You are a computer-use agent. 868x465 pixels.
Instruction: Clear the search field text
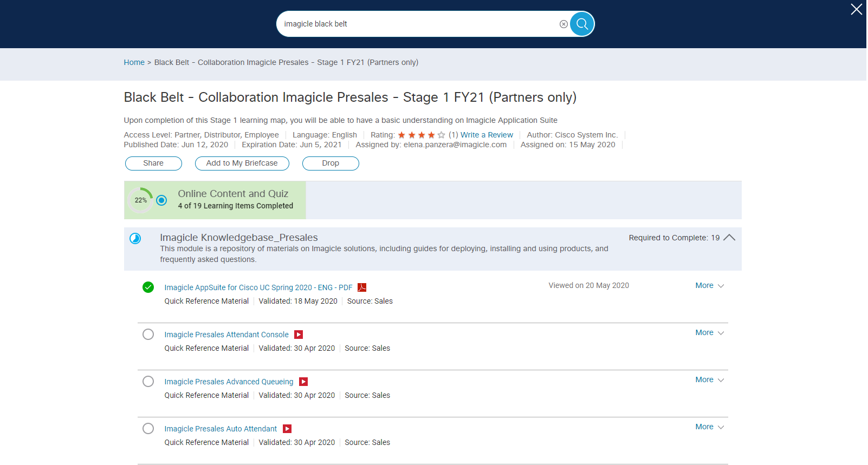[563, 24]
